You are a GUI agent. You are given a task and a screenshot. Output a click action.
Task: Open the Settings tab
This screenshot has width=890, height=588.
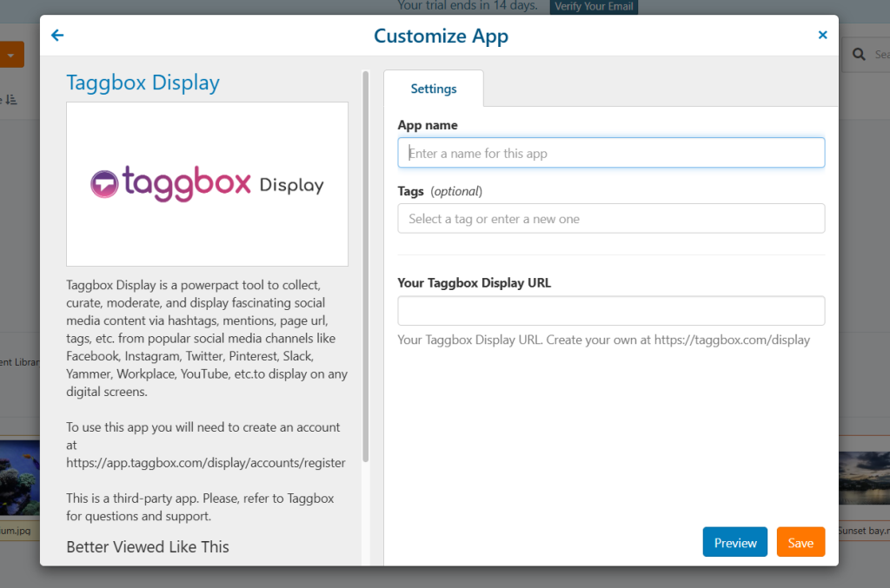pyautogui.click(x=434, y=89)
